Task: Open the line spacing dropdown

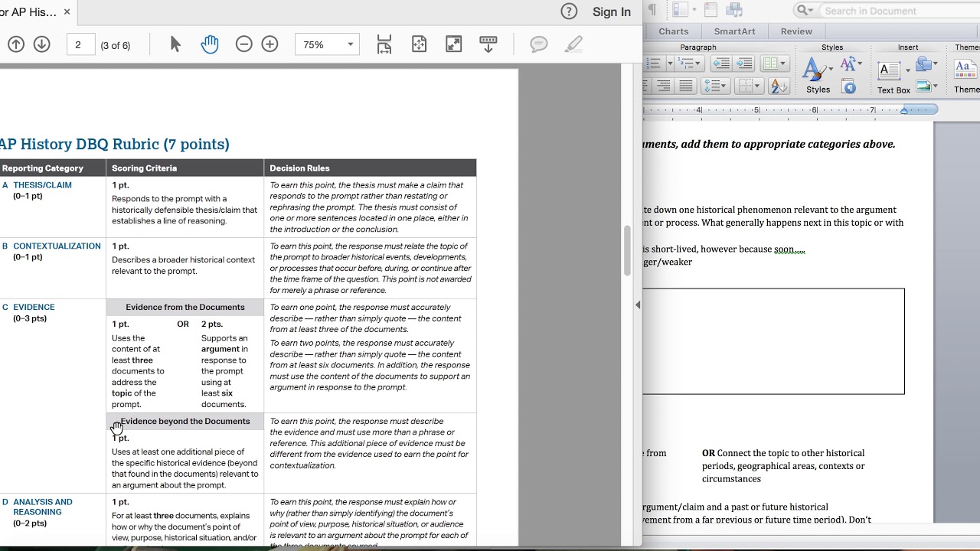Action: click(x=716, y=86)
